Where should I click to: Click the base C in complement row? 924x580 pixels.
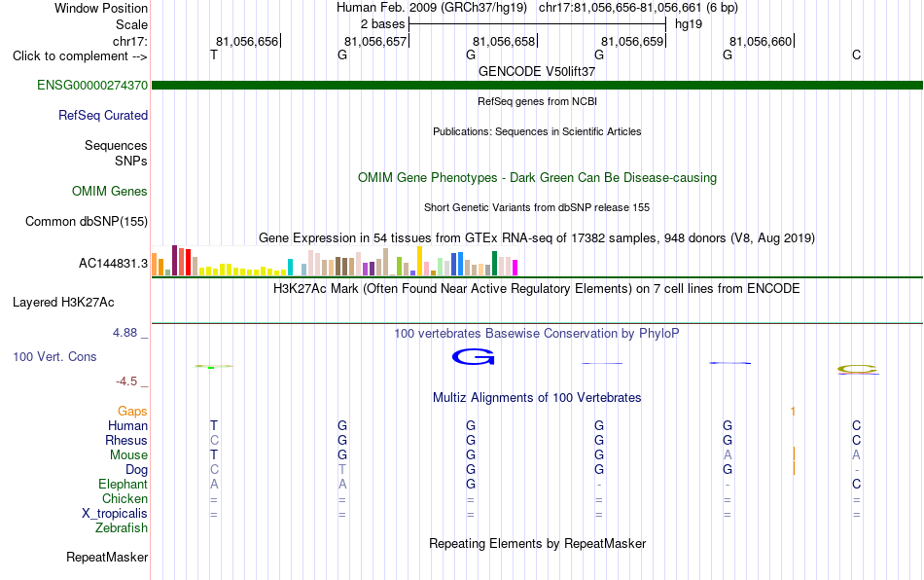click(x=856, y=55)
